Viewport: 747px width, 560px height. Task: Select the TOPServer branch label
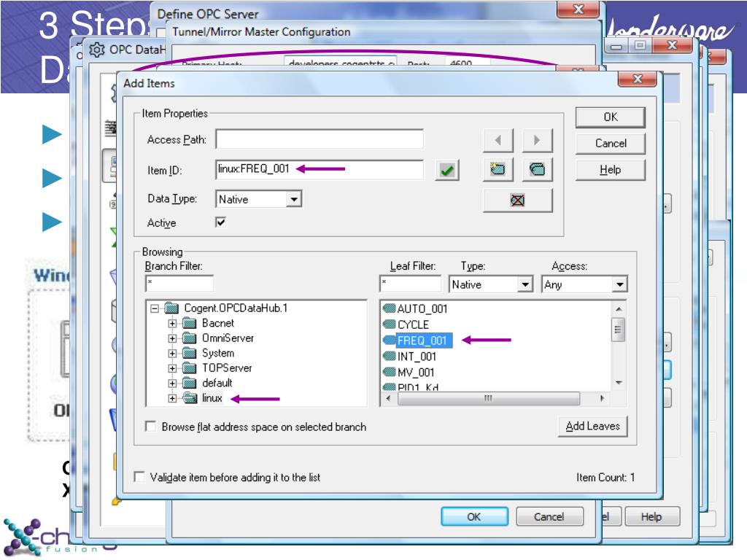click(227, 368)
